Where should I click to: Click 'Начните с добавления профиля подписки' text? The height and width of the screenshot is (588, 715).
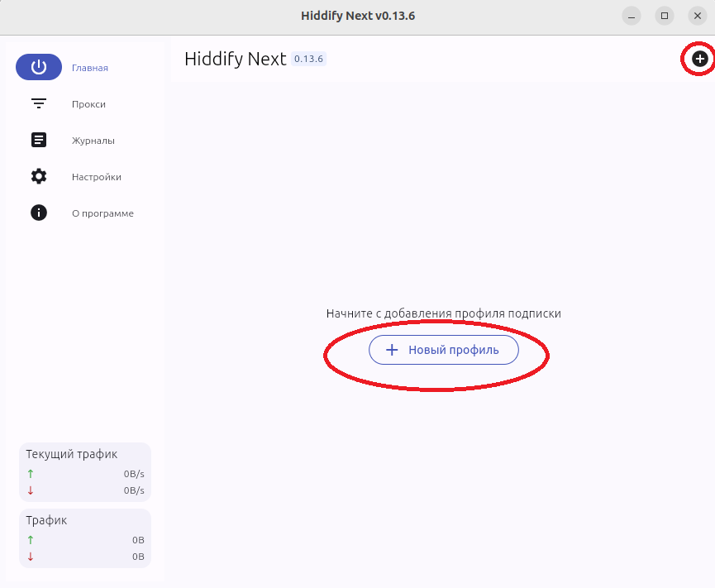click(x=444, y=313)
